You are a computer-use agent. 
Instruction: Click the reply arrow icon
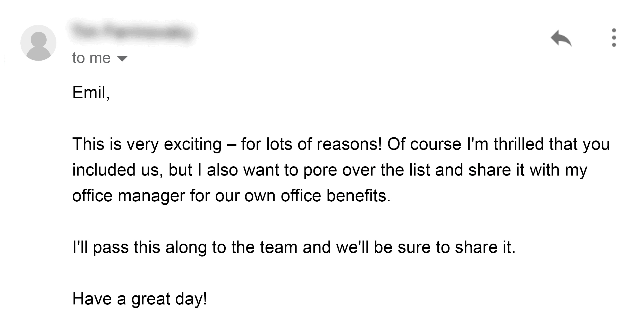(561, 38)
